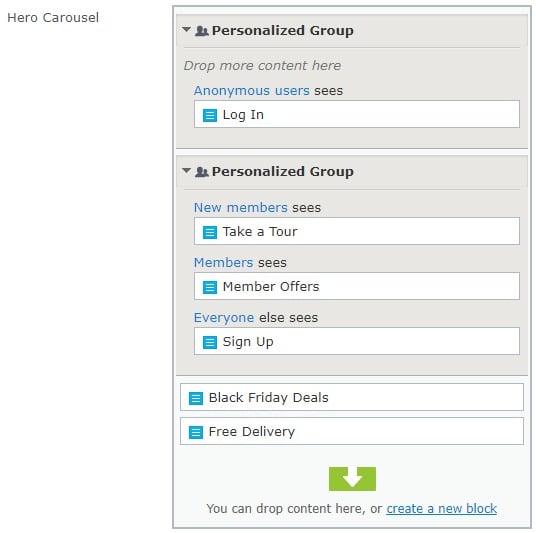Open the Members visitor group link
The image size is (536, 533).
click(224, 263)
